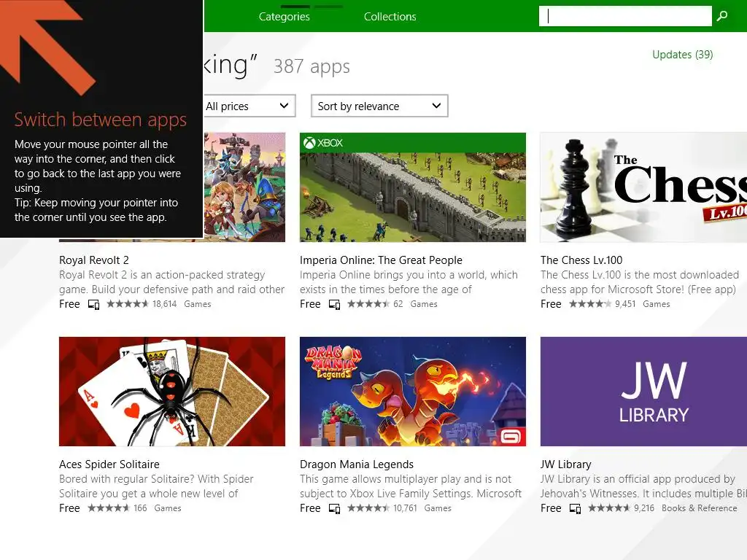
Task: Open the Updates (39) link
Action: pos(682,55)
